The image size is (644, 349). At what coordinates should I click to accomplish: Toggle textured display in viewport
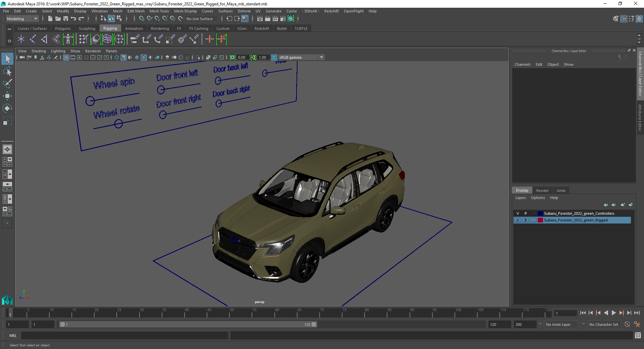[144, 57]
